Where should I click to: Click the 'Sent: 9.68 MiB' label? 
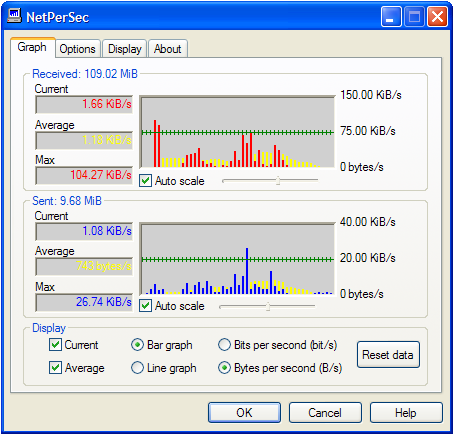[67, 201]
